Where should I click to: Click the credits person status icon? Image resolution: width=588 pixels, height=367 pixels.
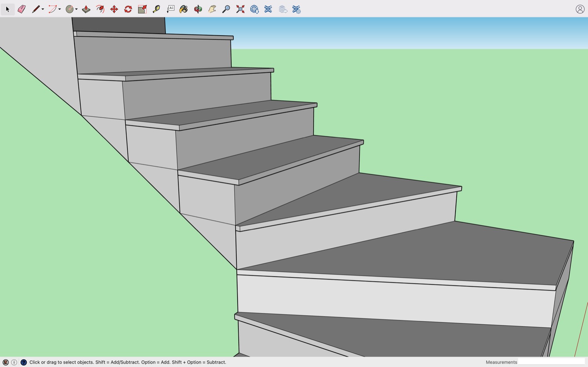coord(14,362)
